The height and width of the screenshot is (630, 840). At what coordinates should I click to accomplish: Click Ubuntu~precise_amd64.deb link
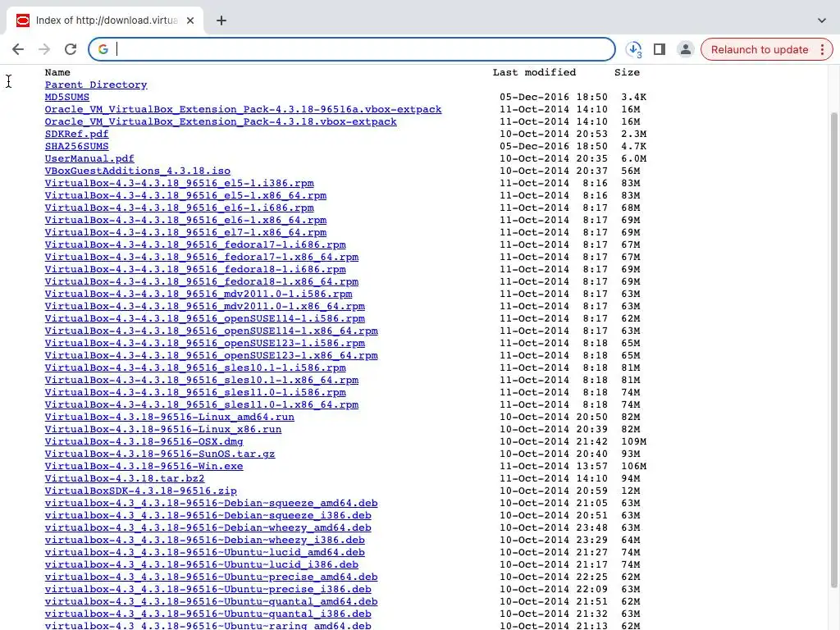(x=212, y=577)
